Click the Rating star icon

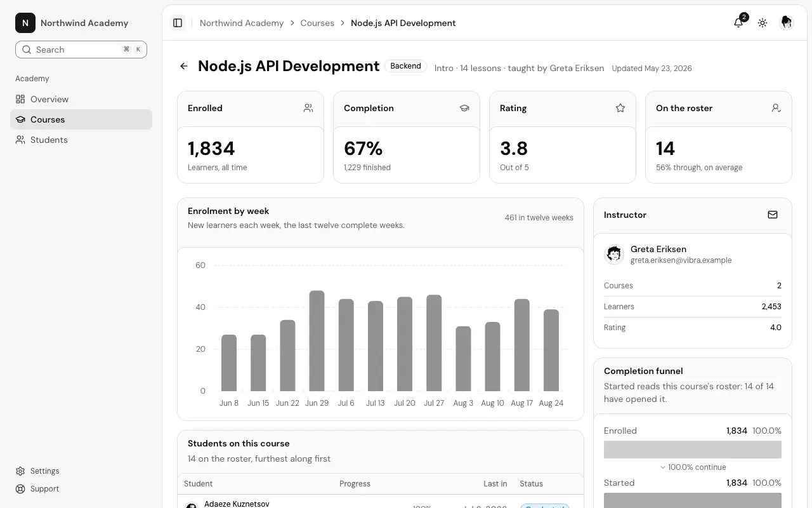620,108
